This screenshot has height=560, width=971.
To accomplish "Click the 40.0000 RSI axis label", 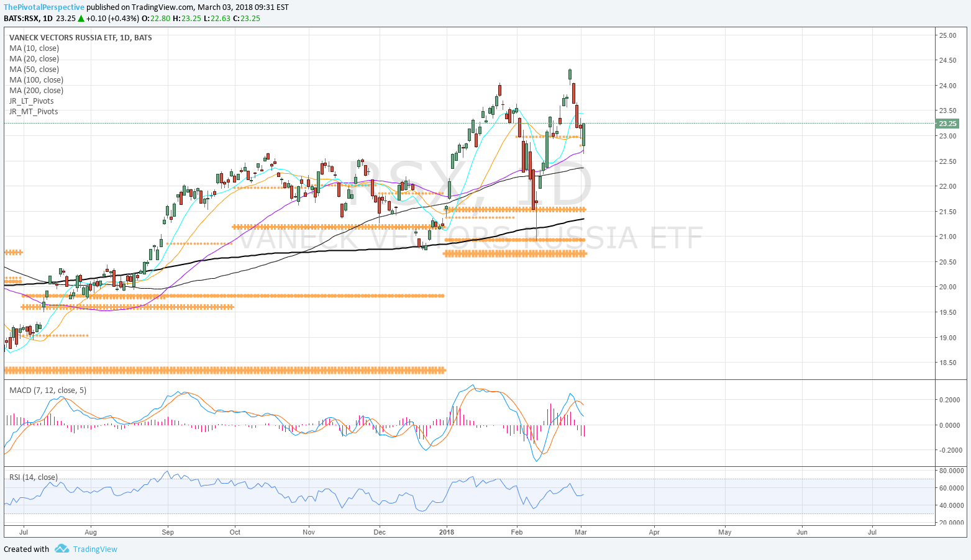I will click(x=952, y=505).
